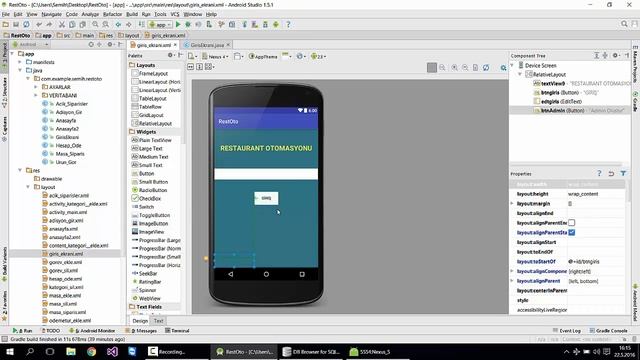The width and height of the screenshot is (640, 360).
Task: Open the Gradle Console
Action: pos(608,331)
